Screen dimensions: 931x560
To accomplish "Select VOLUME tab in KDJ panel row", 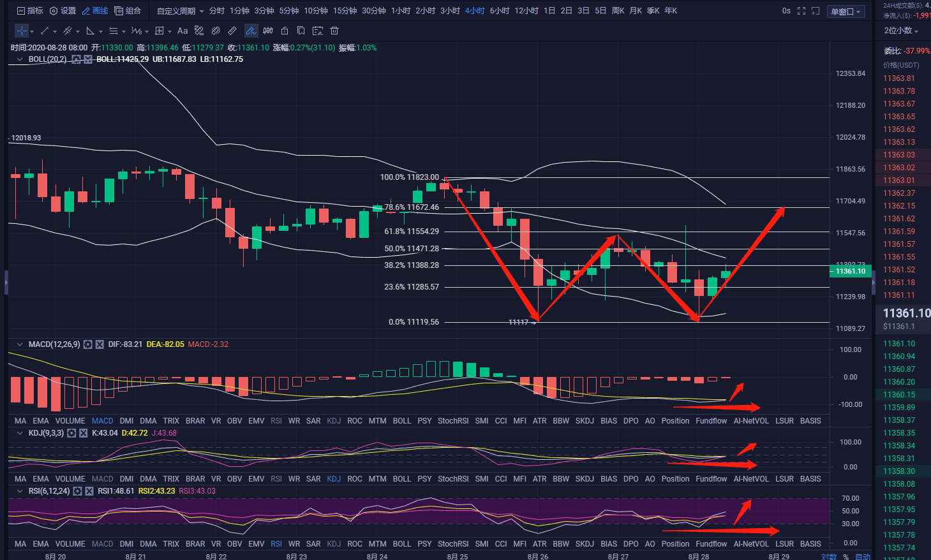I will pos(70,479).
